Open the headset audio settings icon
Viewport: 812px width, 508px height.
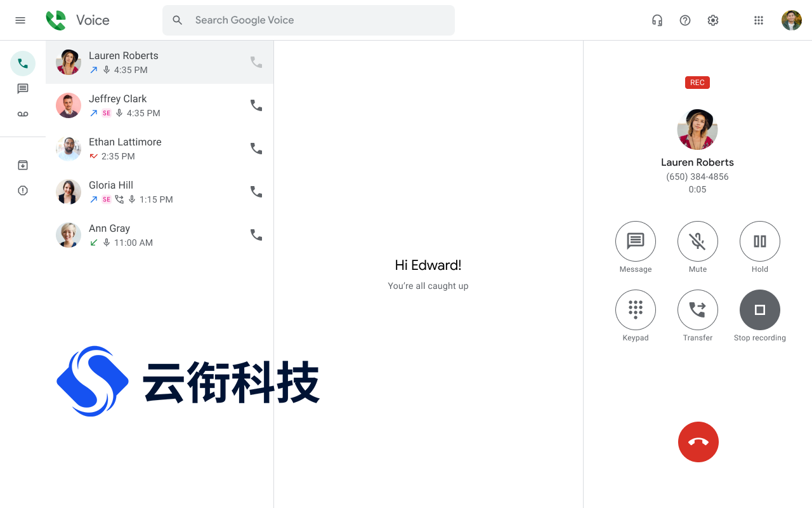(x=657, y=20)
